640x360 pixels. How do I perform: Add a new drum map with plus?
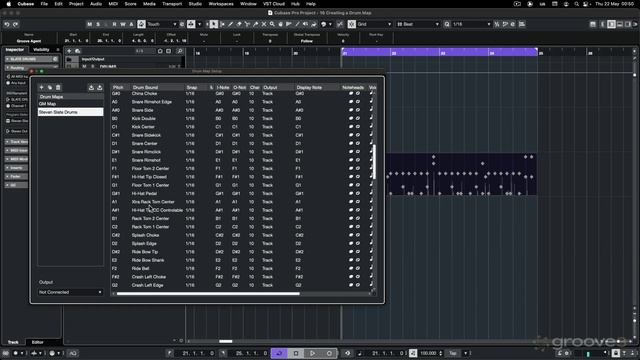[x=41, y=87]
